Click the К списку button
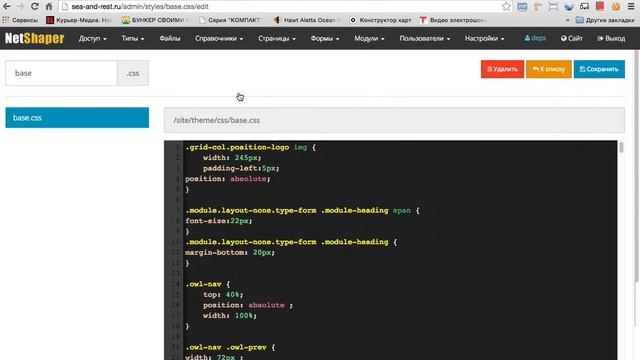The height and width of the screenshot is (360, 640). [x=549, y=69]
